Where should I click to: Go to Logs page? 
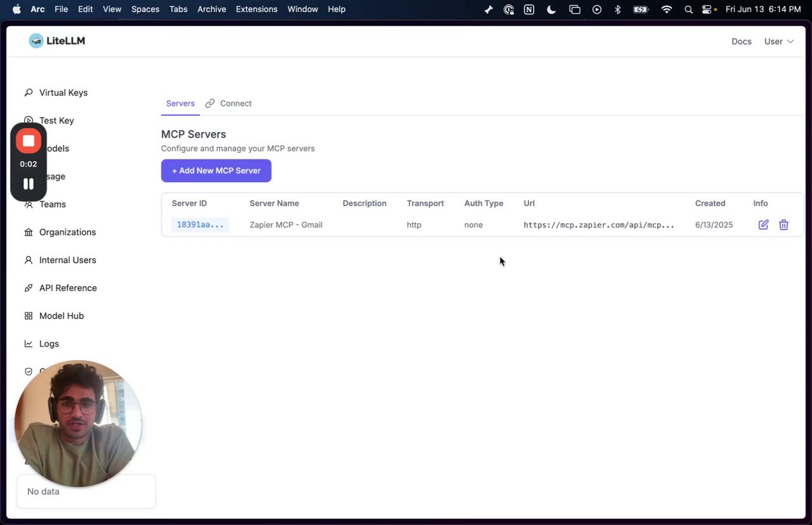pyautogui.click(x=49, y=344)
